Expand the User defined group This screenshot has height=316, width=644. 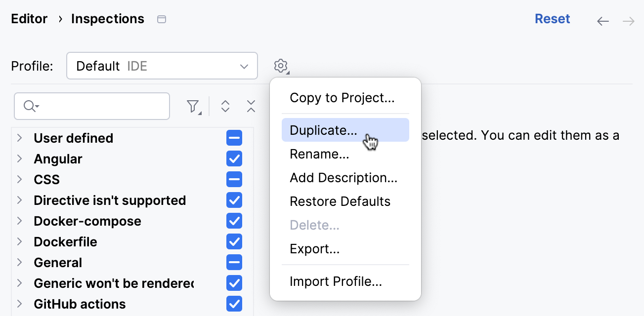tap(20, 138)
